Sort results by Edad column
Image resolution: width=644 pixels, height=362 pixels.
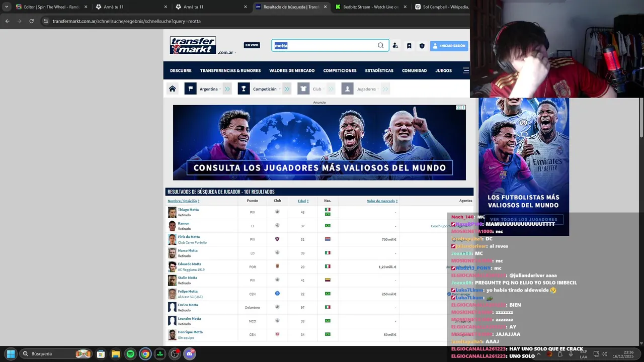click(x=303, y=201)
